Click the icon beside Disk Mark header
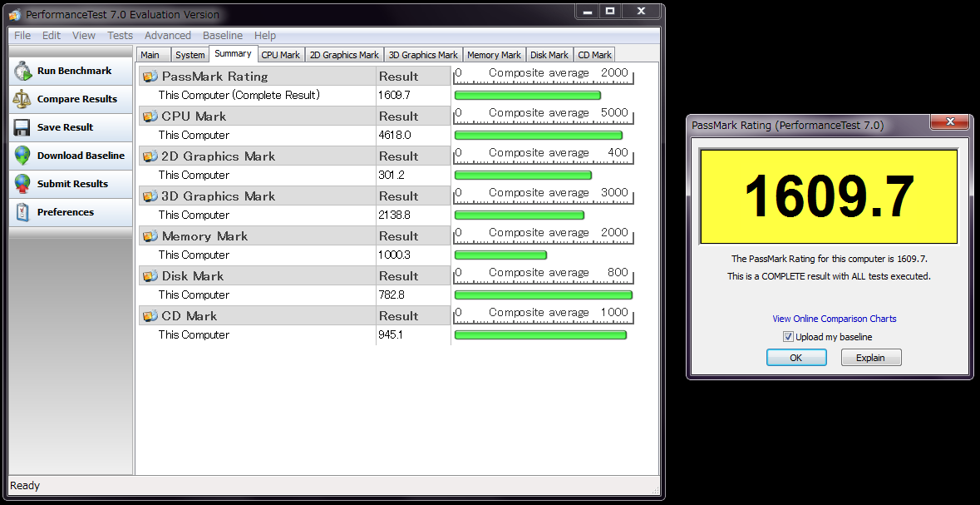Viewport: 980px width, 505px height. [150, 276]
